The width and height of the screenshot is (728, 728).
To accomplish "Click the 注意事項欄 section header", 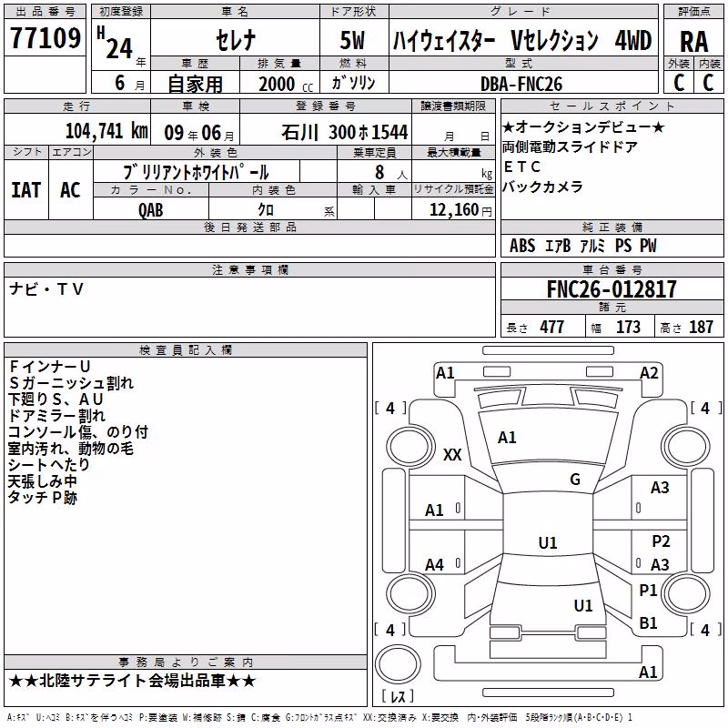I will [x=249, y=269].
